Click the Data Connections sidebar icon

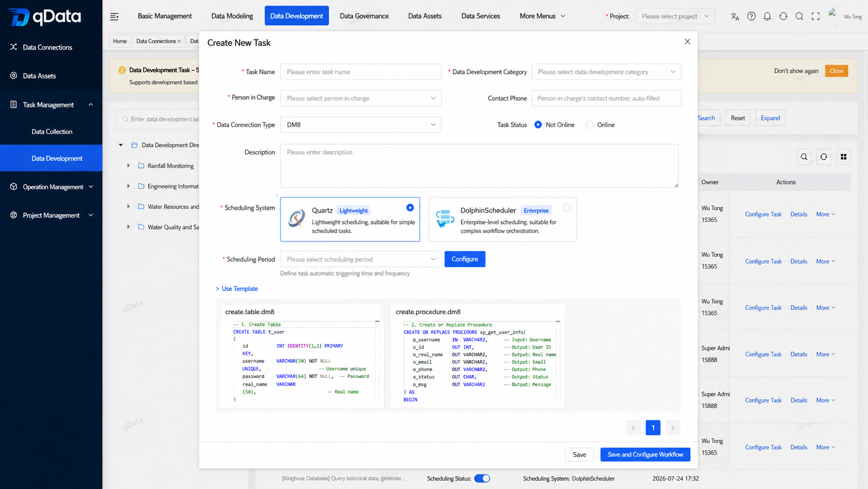click(x=13, y=47)
